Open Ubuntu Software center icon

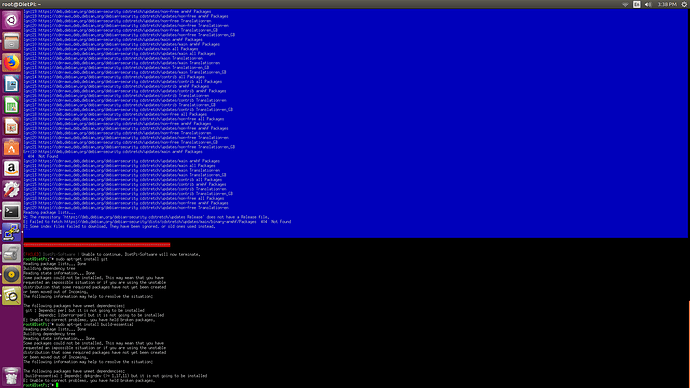tap(11, 147)
